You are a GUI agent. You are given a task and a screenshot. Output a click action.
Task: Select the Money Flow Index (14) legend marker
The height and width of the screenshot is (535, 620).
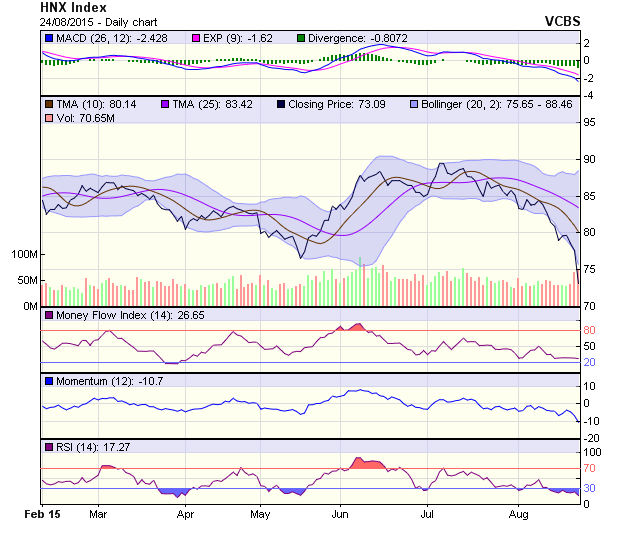[x=48, y=314]
